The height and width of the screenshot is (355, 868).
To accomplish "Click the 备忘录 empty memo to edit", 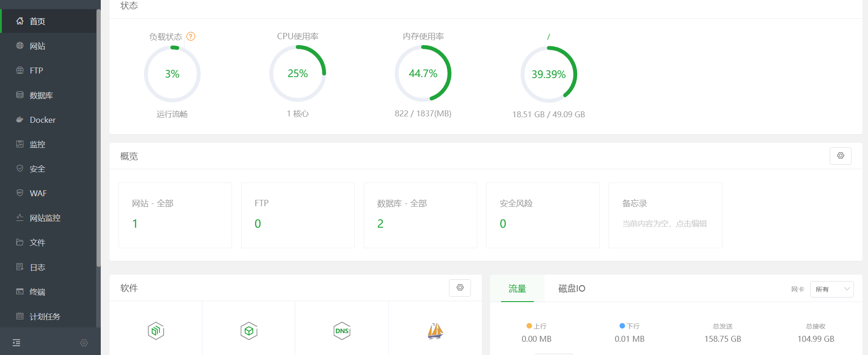I will click(664, 224).
